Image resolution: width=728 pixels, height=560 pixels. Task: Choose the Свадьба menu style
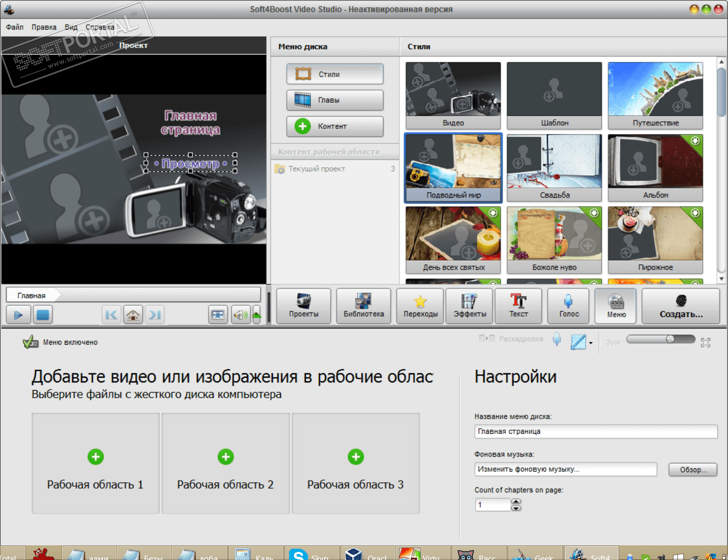coord(554,168)
